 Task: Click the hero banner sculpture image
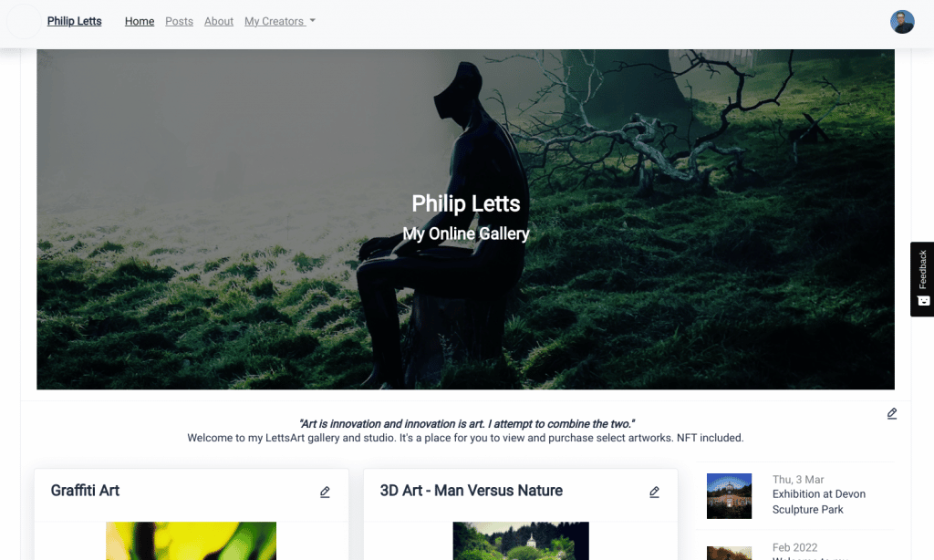pos(465,219)
